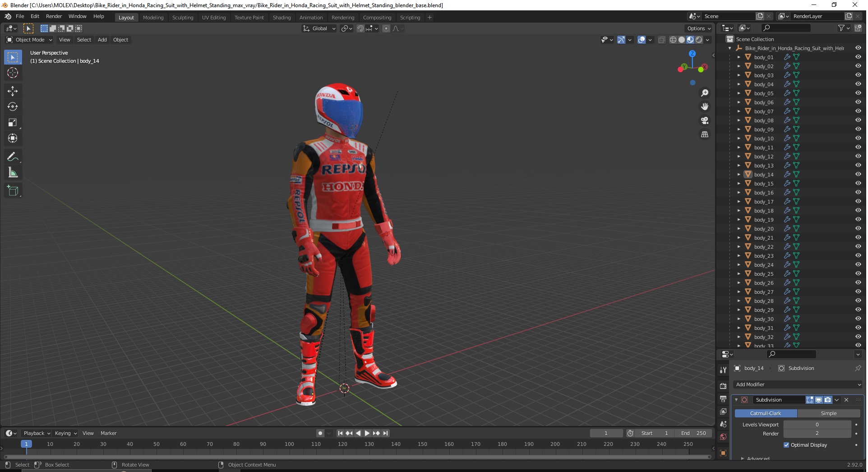Click the Levels Viewport value field
Image resolution: width=868 pixels, height=472 pixels.
click(817, 425)
